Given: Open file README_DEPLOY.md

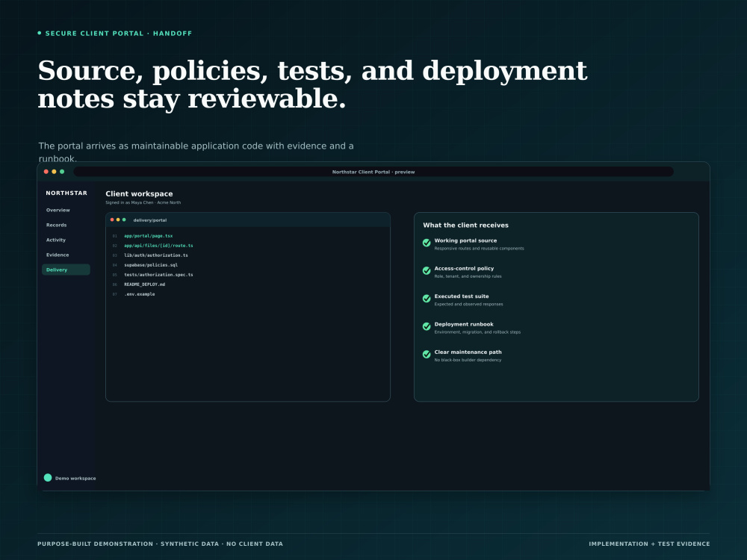Looking at the screenshot, I should (144, 284).
